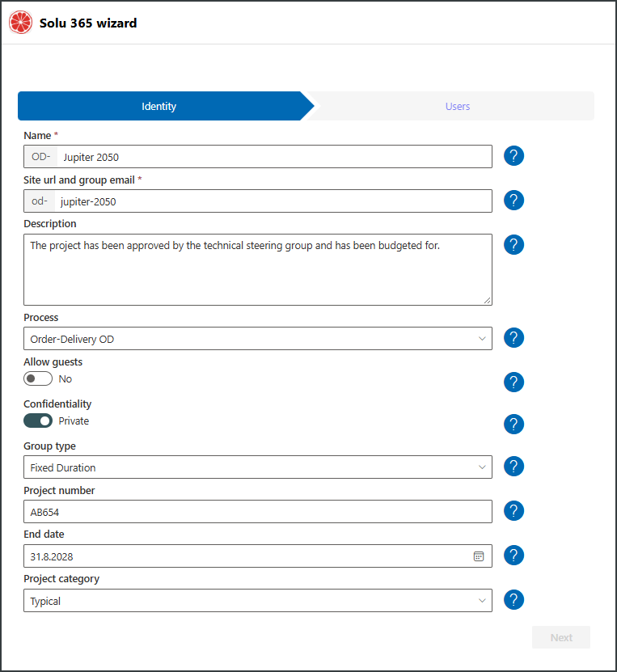Show help for End date
This screenshot has width=617, height=672.
pos(513,556)
